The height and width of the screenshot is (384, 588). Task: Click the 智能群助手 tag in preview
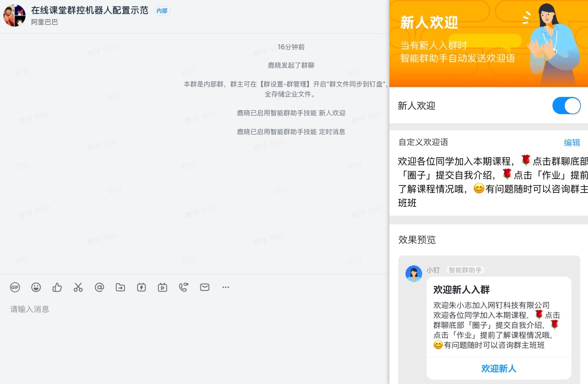[x=465, y=270]
